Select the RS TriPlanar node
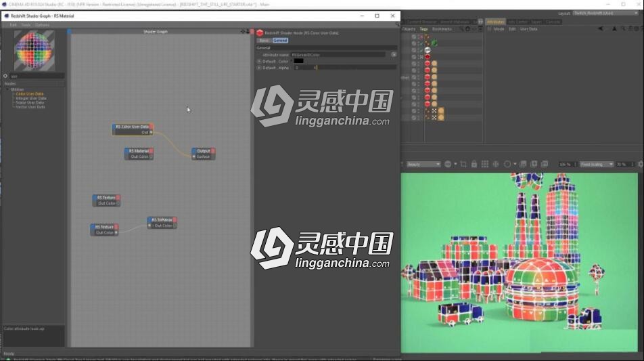The height and width of the screenshot is (361, 644). coord(162,222)
